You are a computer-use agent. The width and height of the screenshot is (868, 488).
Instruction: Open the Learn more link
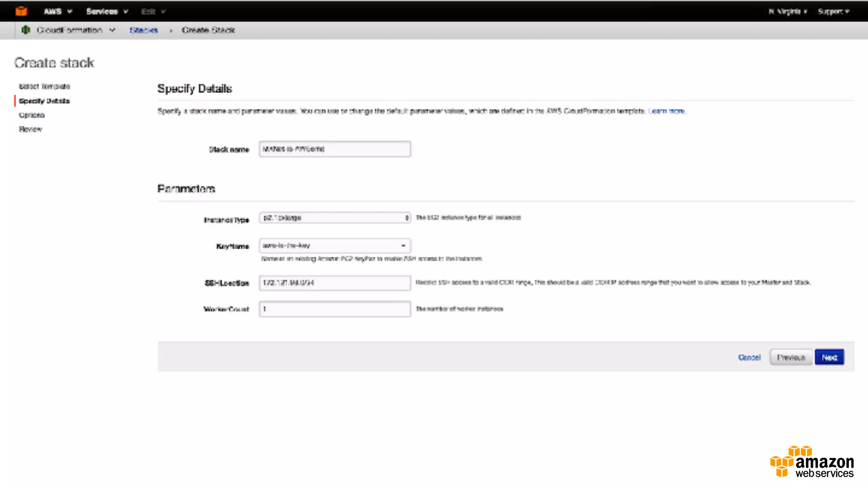coord(667,111)
